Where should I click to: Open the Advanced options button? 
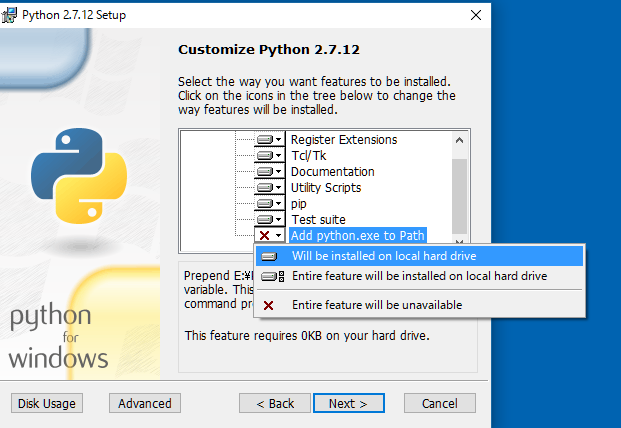click(145, 403)
